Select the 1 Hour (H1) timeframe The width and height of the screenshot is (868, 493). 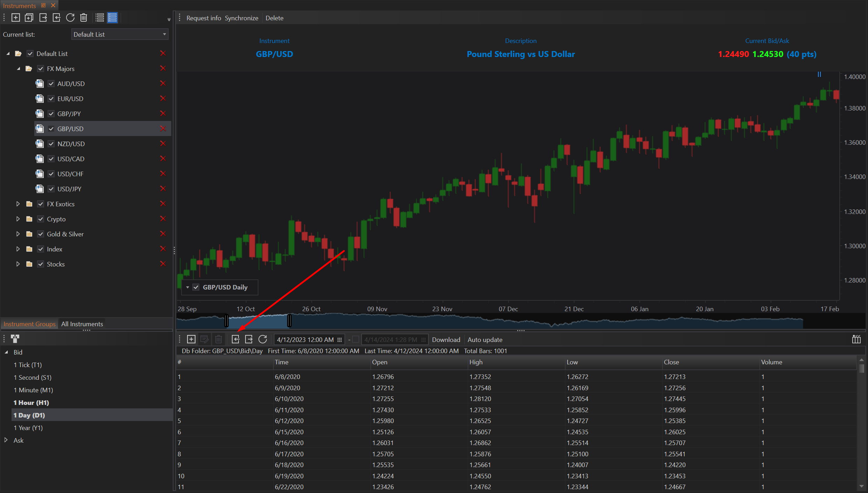[31, 402]
